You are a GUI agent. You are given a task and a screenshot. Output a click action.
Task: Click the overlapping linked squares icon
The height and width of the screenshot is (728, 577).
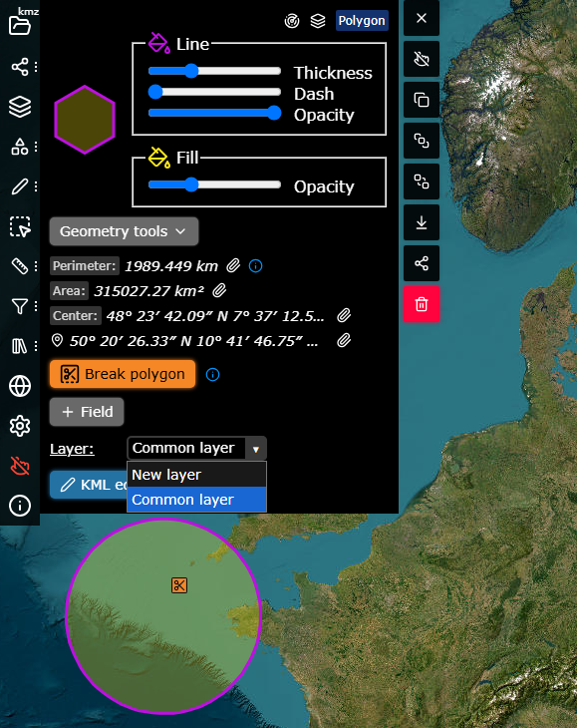pyautogui.click(x=422, y=141)
